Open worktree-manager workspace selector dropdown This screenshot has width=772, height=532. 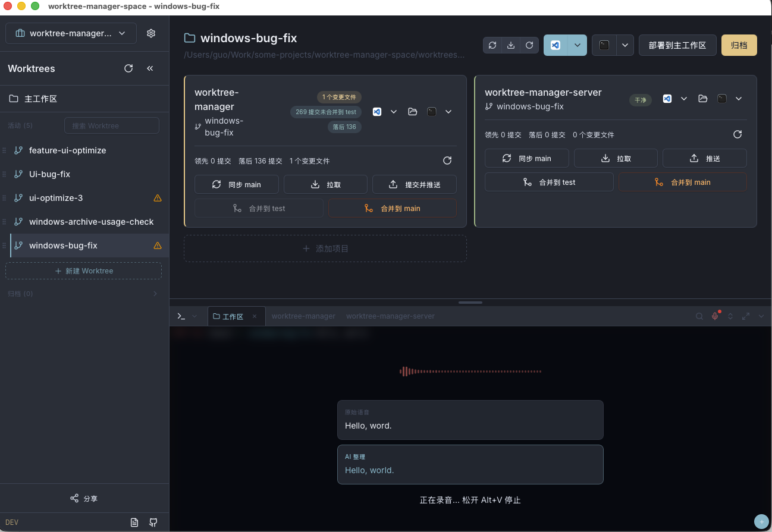click(x=71, y=33)
